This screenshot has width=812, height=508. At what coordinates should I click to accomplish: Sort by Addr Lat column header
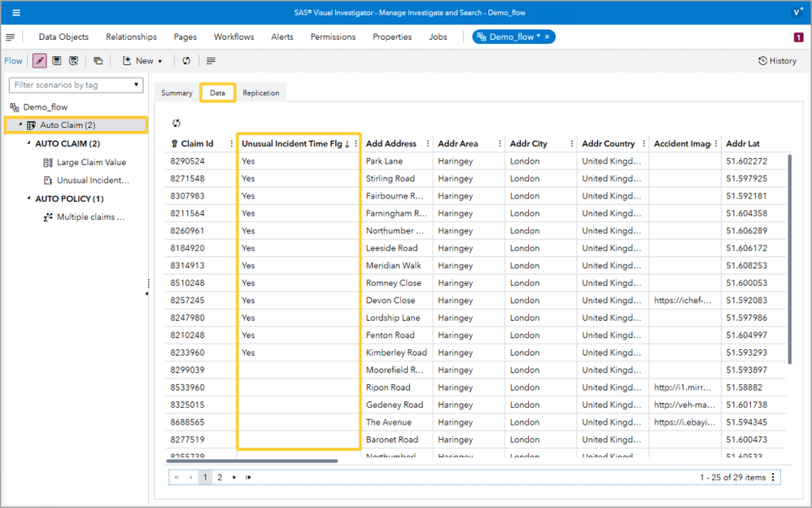[x=743, y=143]
